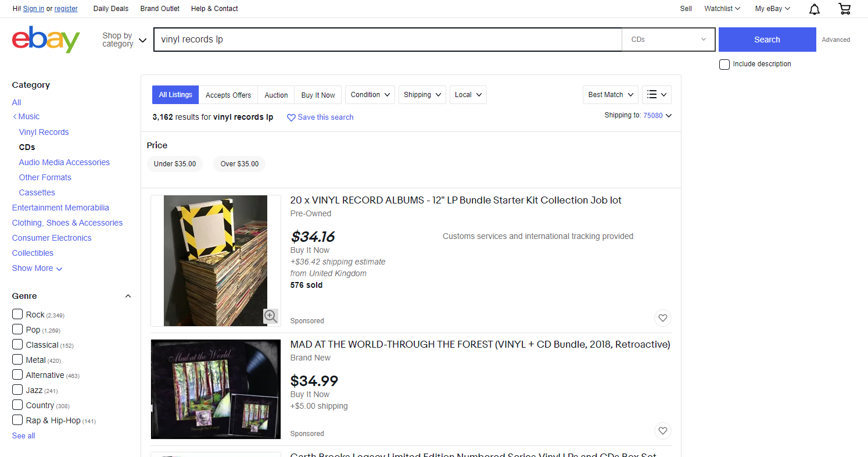Open the CDs category dropdown in search bar
The width and height of the screenshot is (868, 457).
tap(668, 40)
